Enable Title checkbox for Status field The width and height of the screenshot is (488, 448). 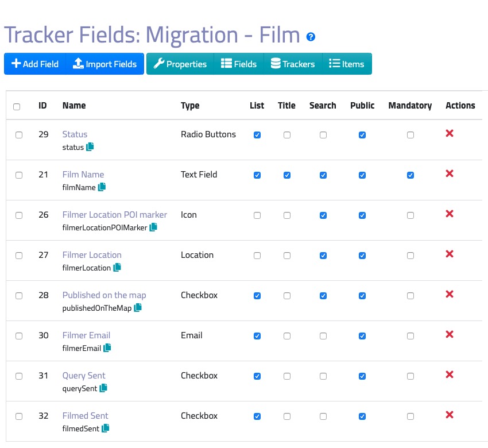click(286, 135)
